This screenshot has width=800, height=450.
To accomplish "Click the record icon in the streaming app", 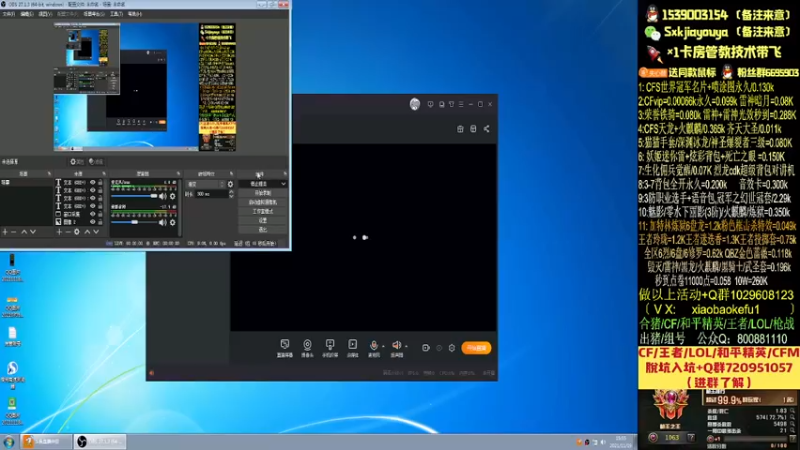I will coord(426,348).
